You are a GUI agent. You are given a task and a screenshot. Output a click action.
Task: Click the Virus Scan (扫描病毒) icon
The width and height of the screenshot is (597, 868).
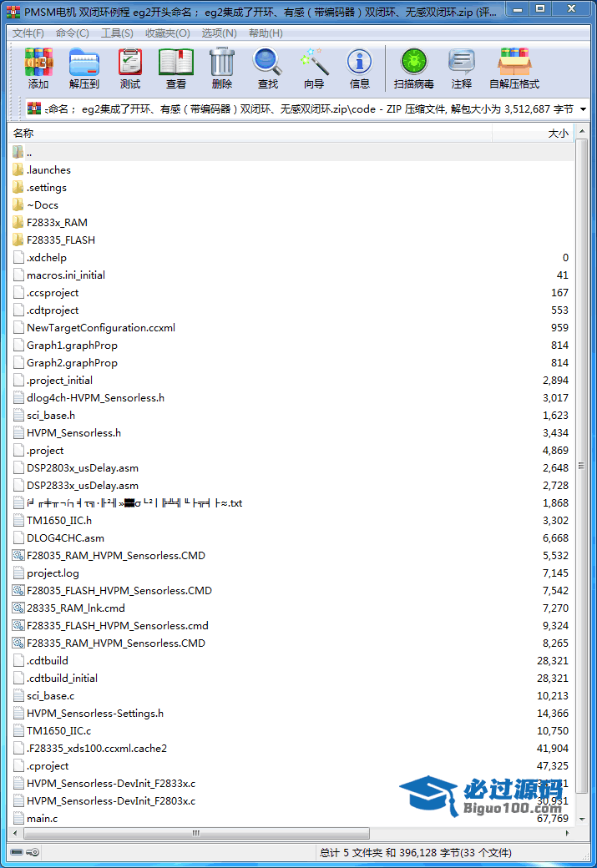pos(414,62)
